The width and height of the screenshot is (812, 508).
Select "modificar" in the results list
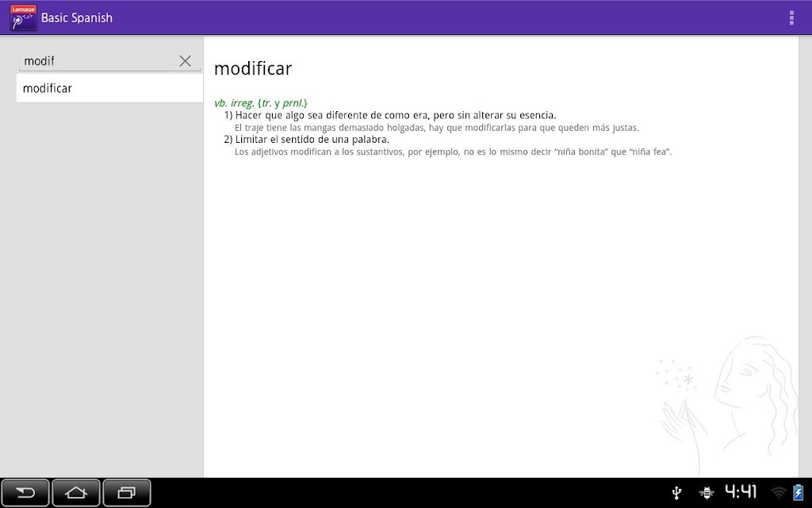click(109, 88)
